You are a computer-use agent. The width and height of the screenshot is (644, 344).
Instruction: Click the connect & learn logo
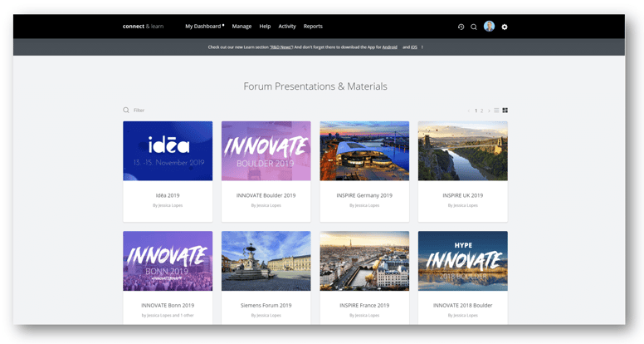[143, 27]
